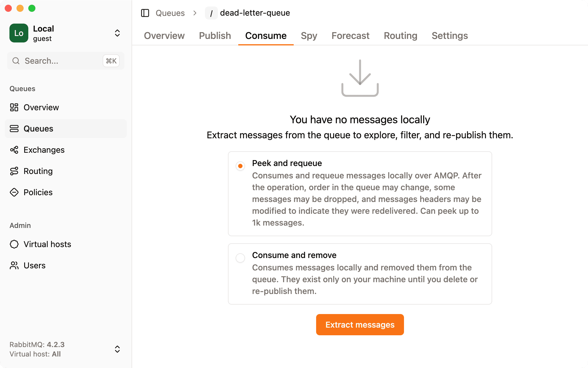Click the Users icon in sidebar

14,265
